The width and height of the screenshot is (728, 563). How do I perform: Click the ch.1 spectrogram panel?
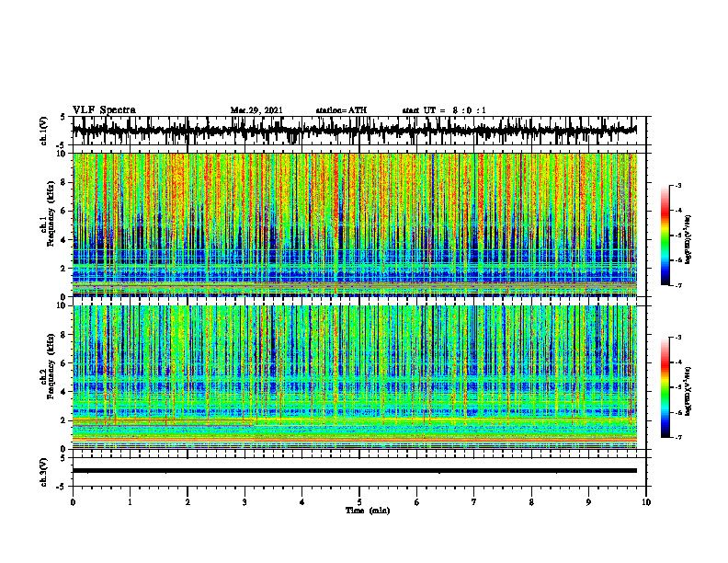point(354,224)
